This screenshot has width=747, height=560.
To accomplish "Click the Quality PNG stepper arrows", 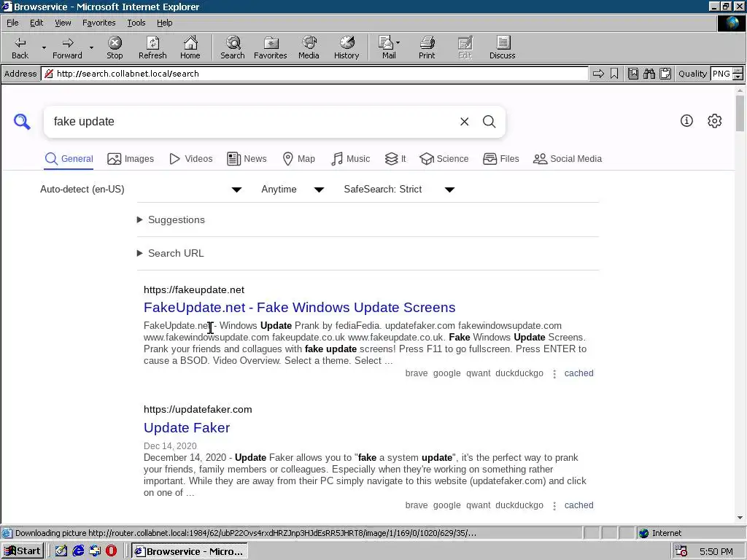I will [738, 74].
